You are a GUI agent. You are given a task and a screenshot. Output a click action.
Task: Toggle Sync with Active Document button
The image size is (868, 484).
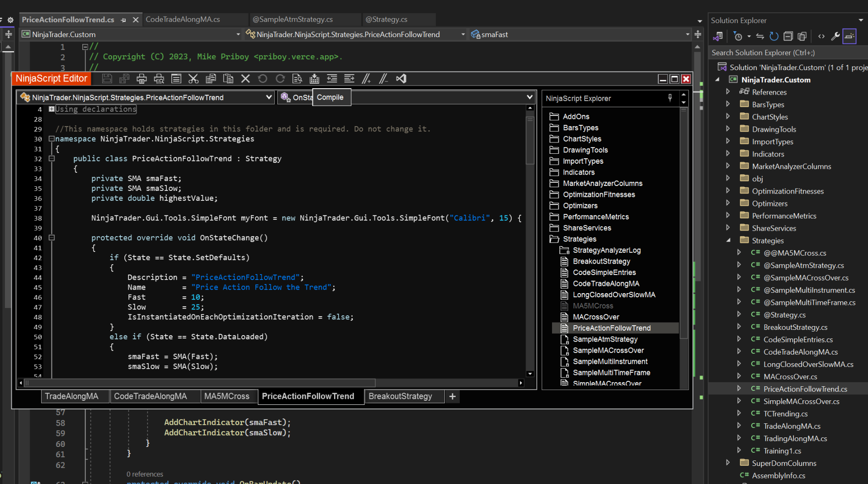(760, 36)
